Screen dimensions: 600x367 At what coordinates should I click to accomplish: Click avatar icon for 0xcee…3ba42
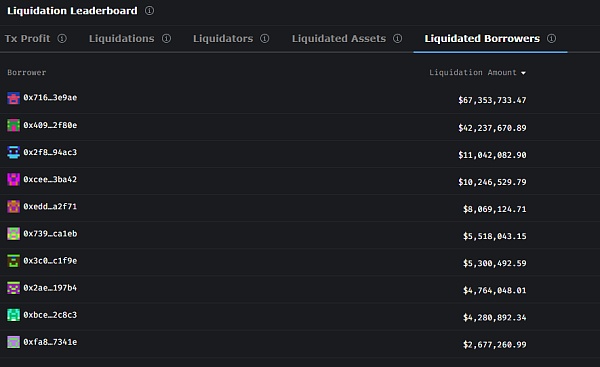(13, 179)
